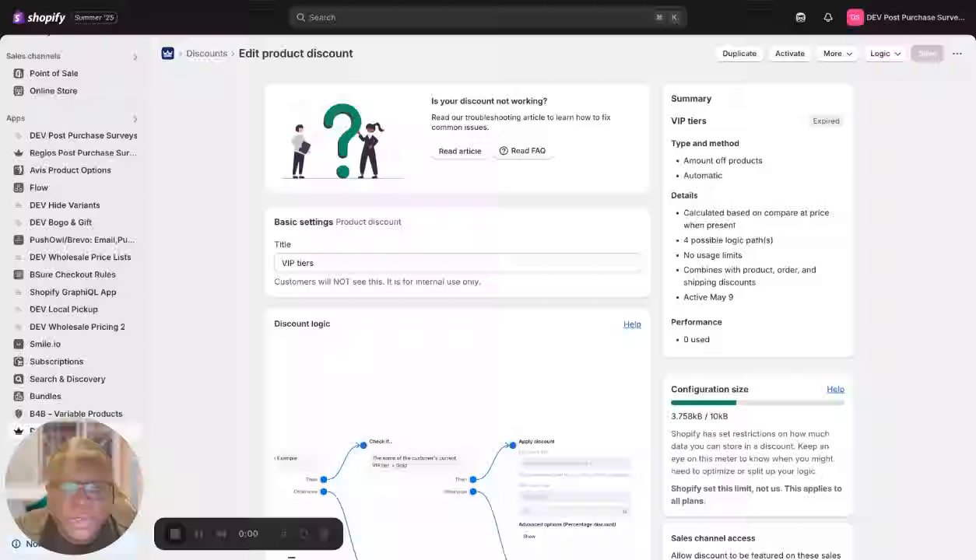
Task: Open DEV Post Purchase Surveys in the sidebar
Action: click(83, 135)
